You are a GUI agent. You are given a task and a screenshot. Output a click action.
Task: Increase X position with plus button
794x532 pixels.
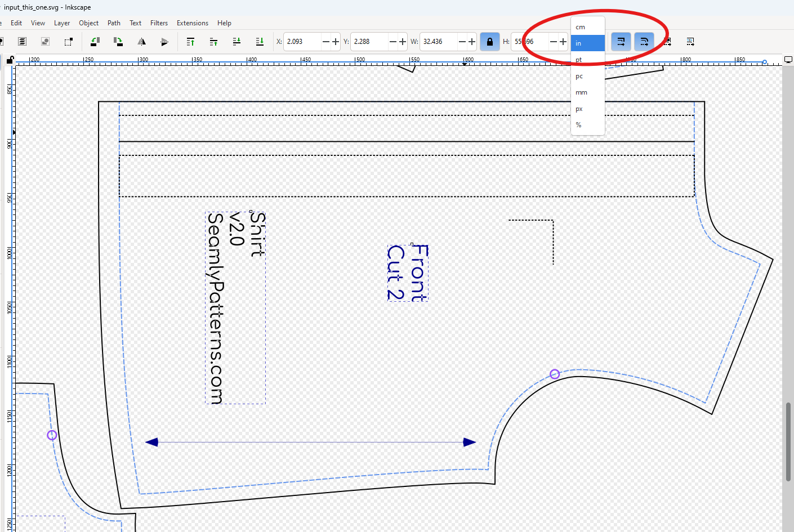tap(336, 42)
